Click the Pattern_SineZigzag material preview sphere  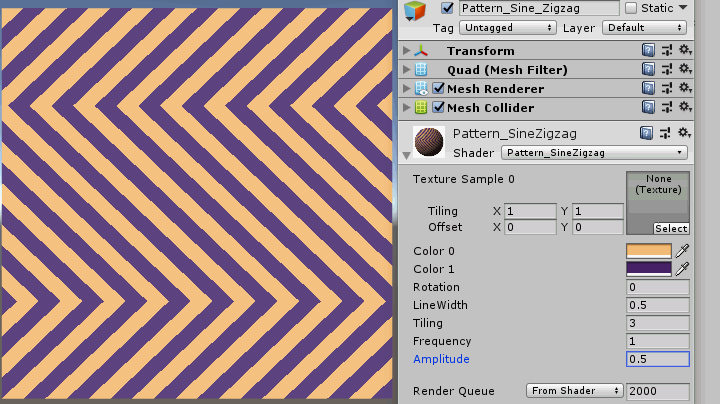(x=429, y=142)
